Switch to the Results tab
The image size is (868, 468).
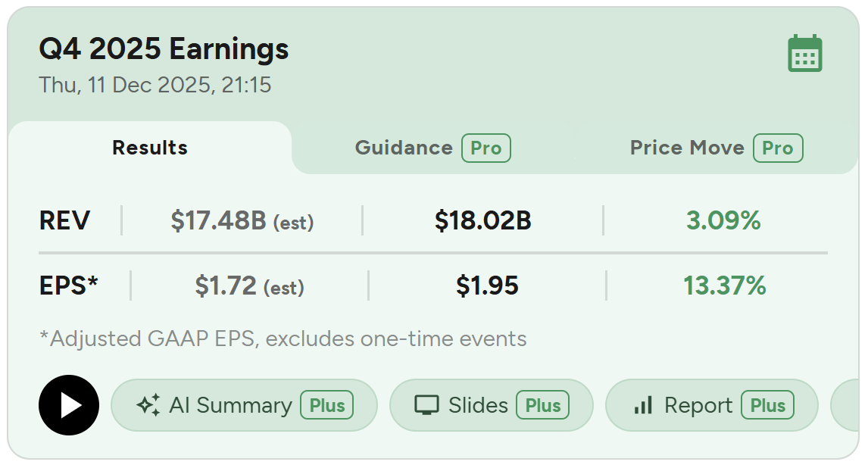[150, 148]
